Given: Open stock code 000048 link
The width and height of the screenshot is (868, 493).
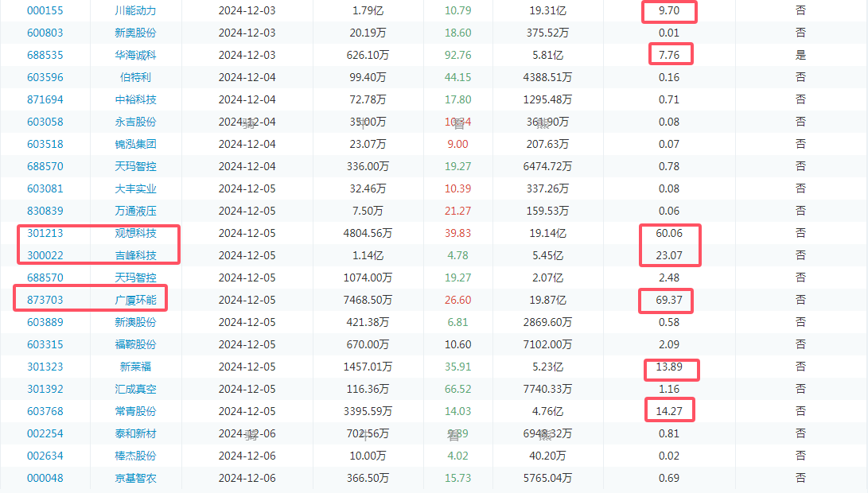Looking at the screenshot, I should pyautogui.click(x=45, y=478).
